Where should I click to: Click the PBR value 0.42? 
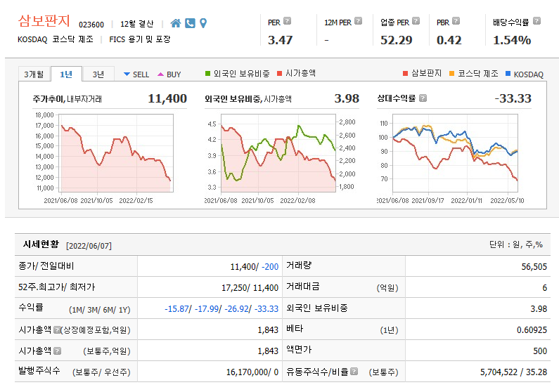[x=449, y=40]
